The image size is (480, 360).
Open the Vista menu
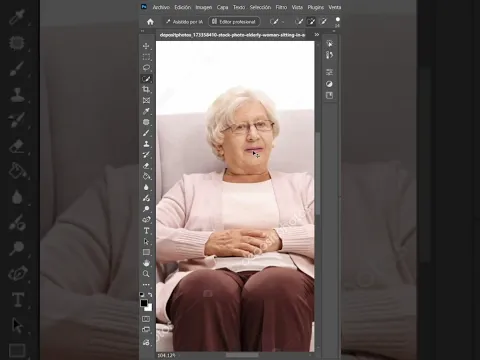click(297, 7)
